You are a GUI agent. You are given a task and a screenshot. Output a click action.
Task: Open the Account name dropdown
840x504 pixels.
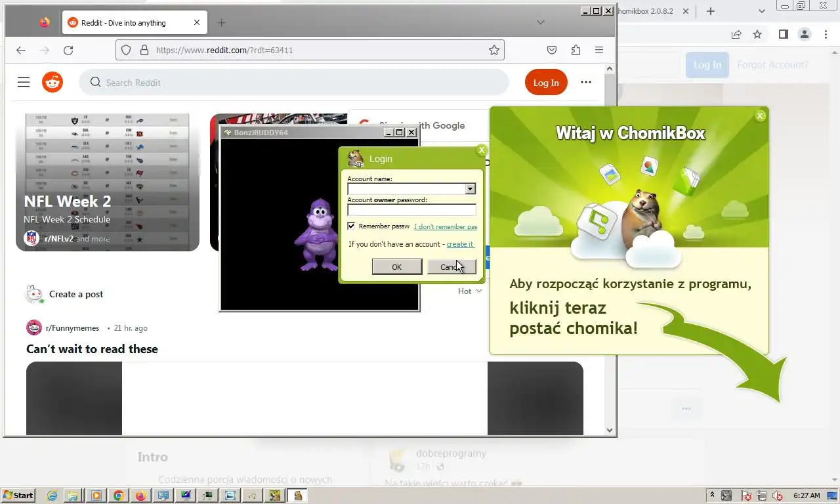(470, 189)
